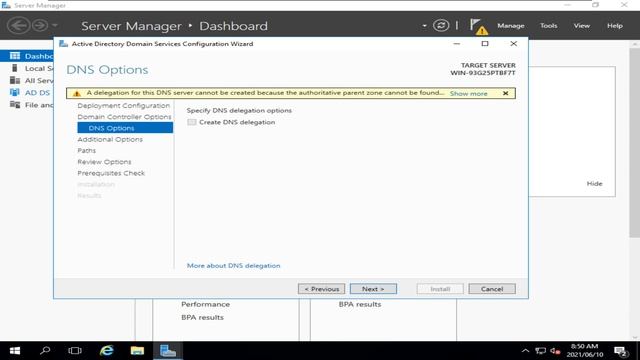Click volume icon in system tray
Screen dimensions: 640x360
click(555, 351)
